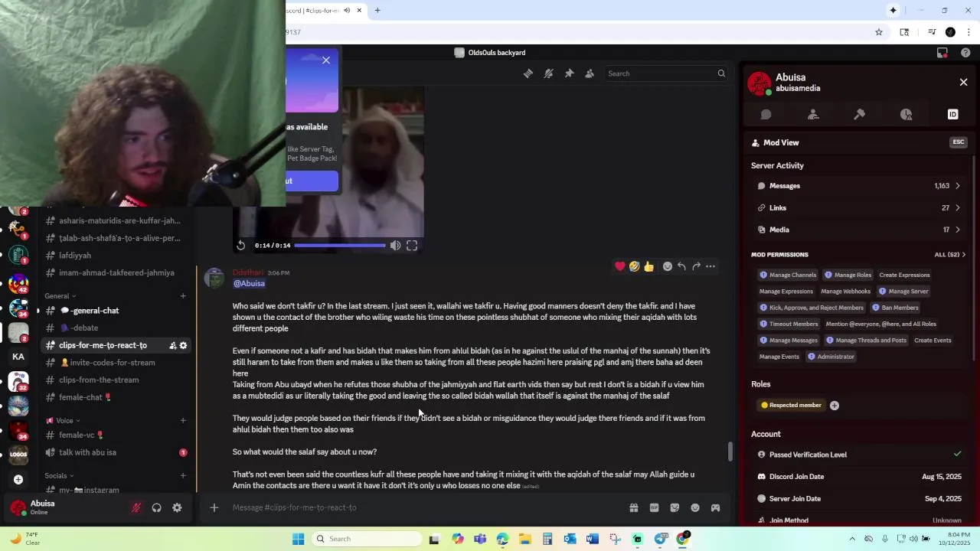Viewport: 980px width, 551px height.
Task: Open clips-from-the-stream channel
Action: (x=116, y=380)
